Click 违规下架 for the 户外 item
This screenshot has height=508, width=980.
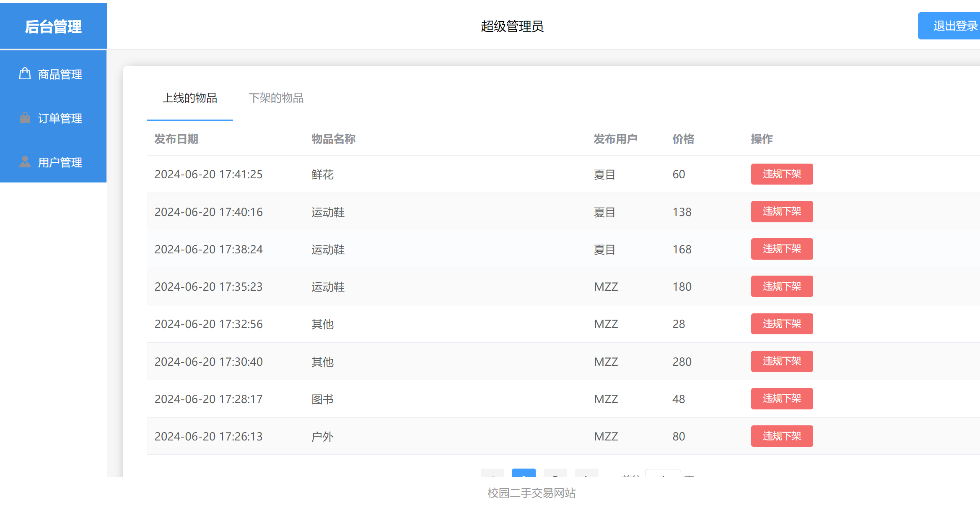(782, 436)
